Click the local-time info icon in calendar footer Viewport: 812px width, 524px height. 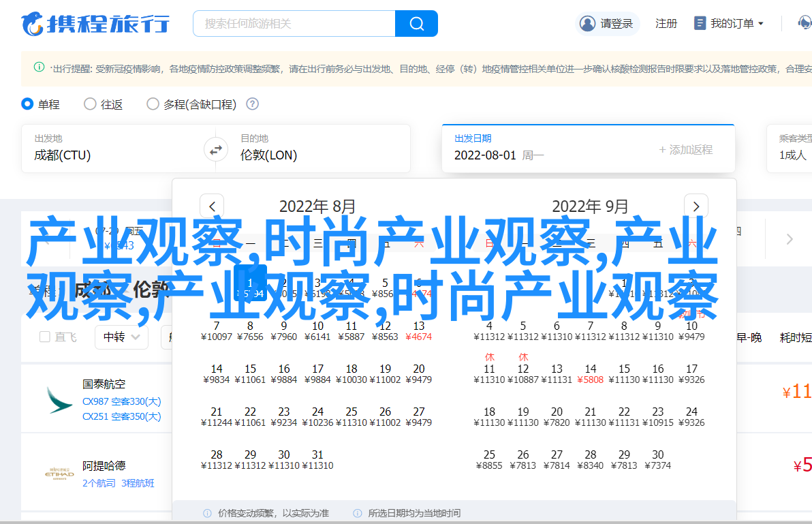(358, 513)
